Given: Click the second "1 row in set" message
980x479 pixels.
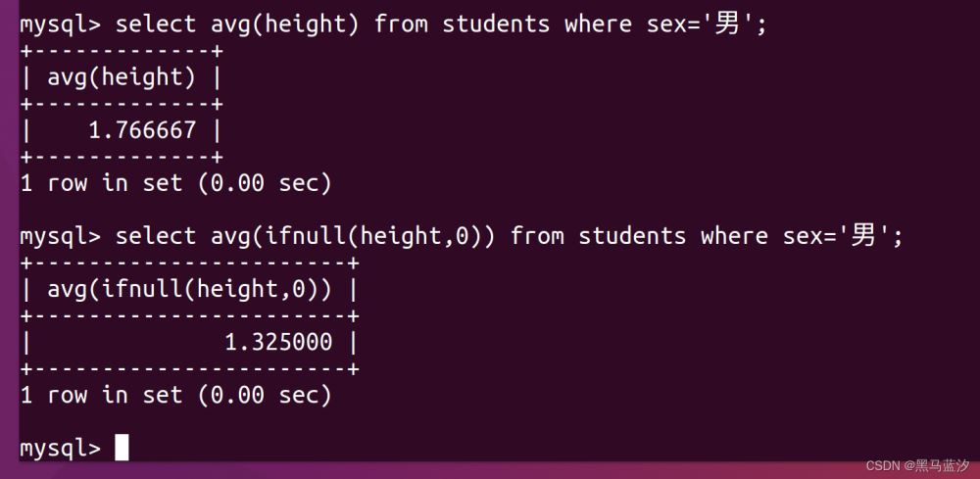Looking at the screenshot, I should 175,395.
